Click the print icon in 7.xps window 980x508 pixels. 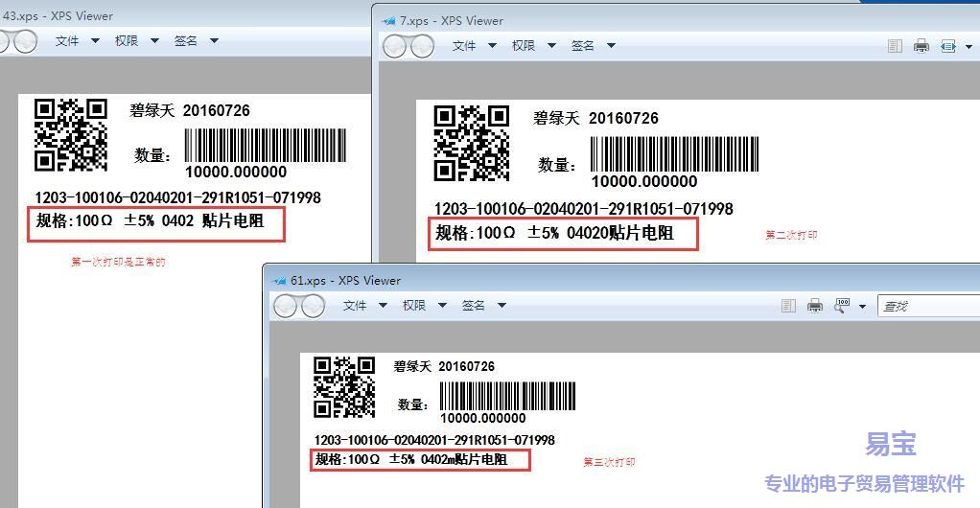[922, 46]
